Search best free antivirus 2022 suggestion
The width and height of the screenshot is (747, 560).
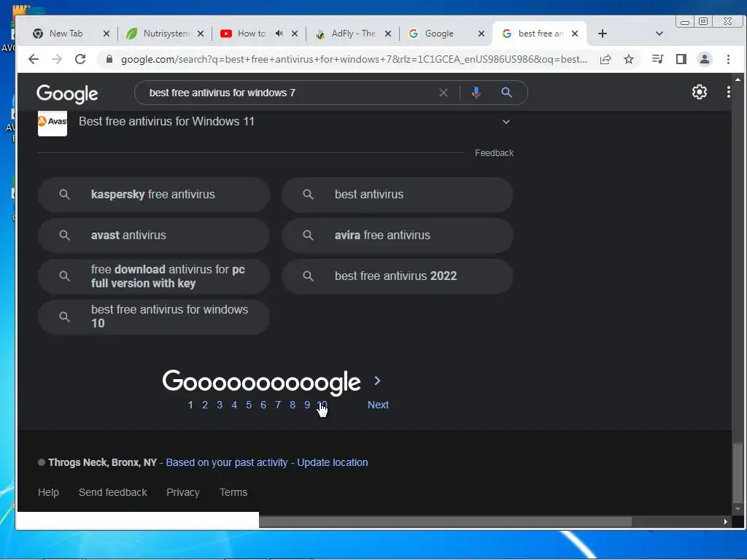pos(398,276)
